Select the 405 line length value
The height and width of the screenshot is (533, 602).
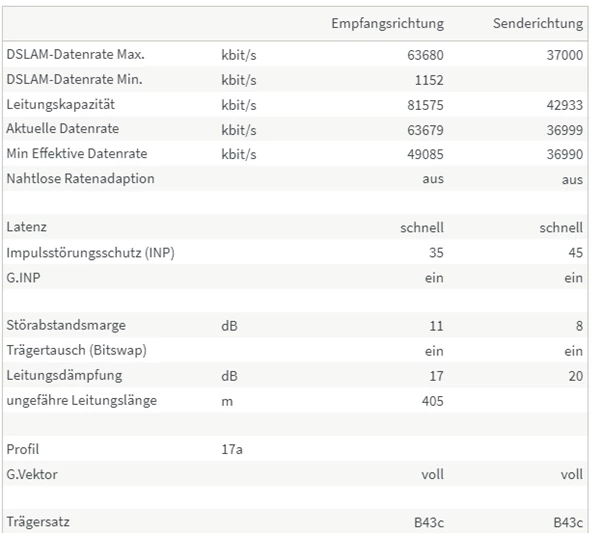[431, 400]
